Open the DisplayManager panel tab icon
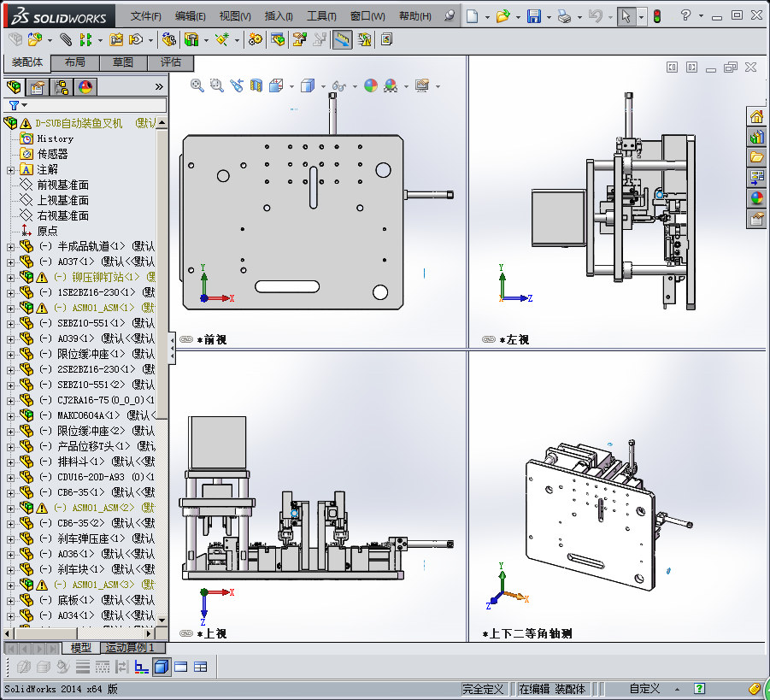Viewport: 770px width, 700px height. click(85, 87)
